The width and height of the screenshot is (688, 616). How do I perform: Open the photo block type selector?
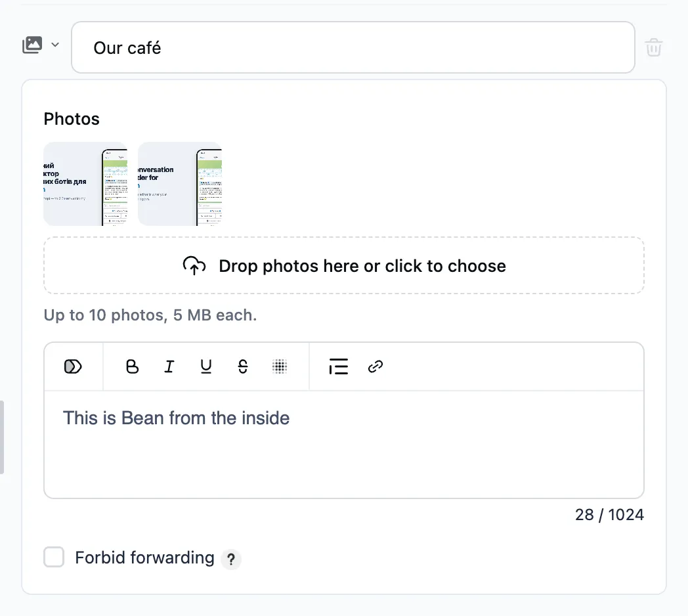click(32, 45)
